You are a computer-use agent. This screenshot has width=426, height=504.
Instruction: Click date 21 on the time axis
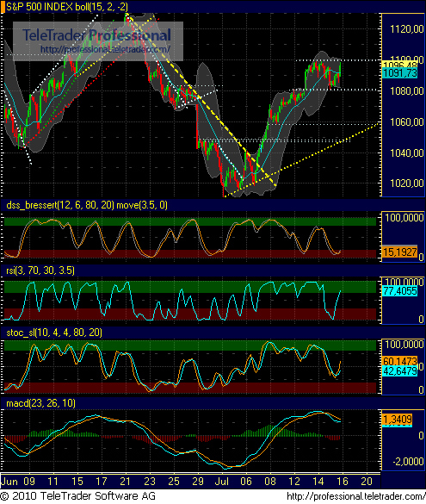(125, 482)
